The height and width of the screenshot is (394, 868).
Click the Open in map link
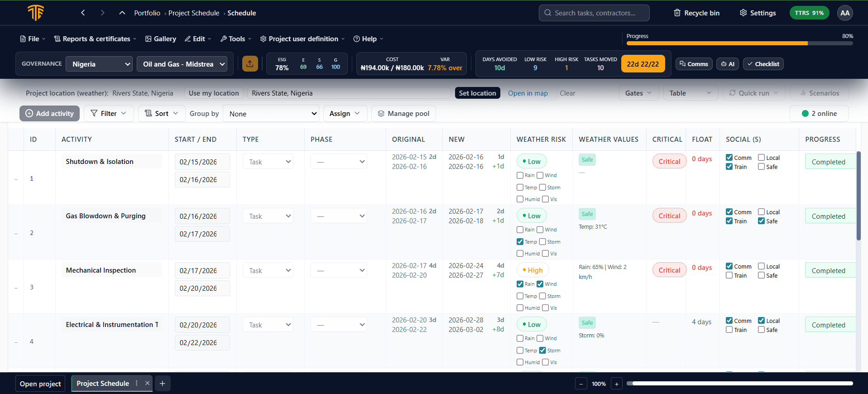528,93
